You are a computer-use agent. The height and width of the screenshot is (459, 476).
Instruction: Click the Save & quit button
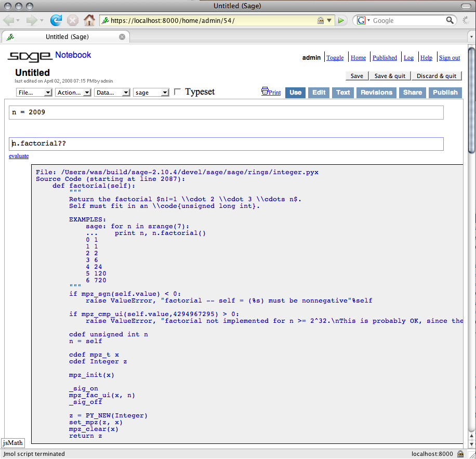click(x=390, y=76)
